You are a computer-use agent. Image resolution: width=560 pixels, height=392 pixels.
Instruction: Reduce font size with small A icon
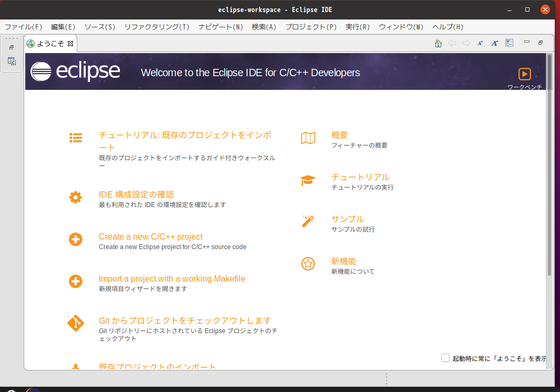481,43
